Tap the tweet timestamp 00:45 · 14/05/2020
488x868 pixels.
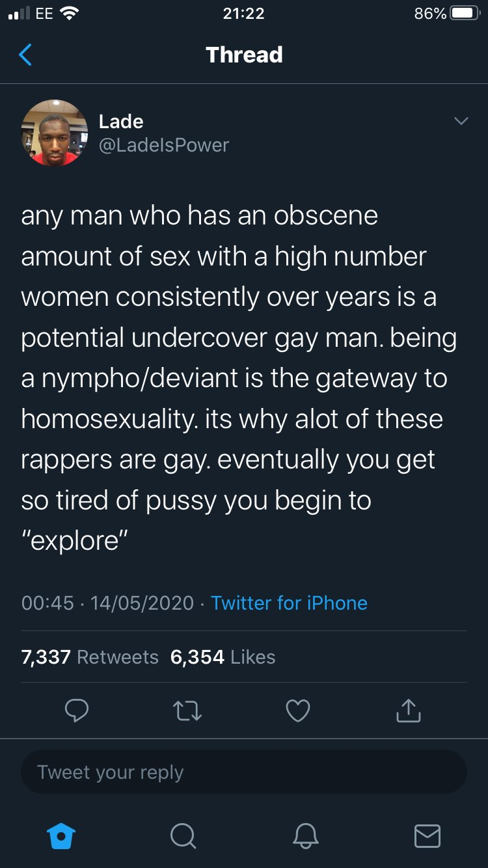pos(107,603)
